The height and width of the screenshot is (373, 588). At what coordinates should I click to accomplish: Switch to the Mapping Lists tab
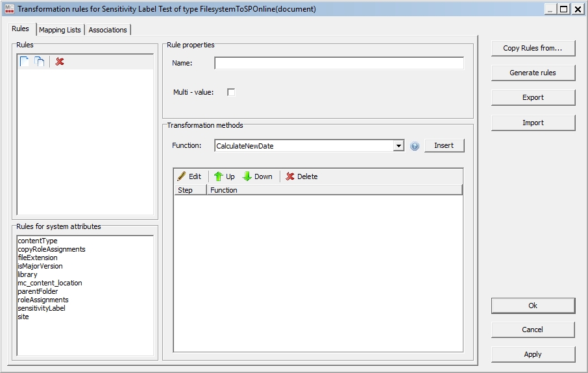[x=60, y=30]
